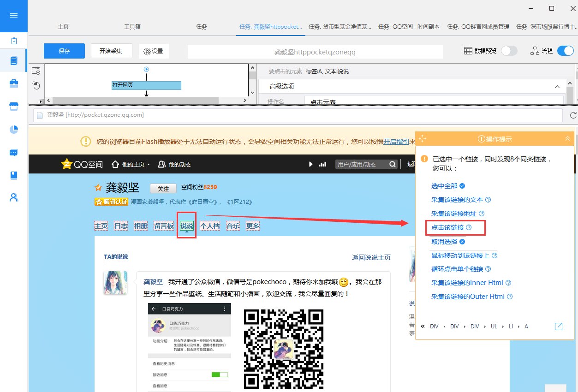Switch to the 工具箱 tab
Screen dimensions: 578x392
[132, 27]
